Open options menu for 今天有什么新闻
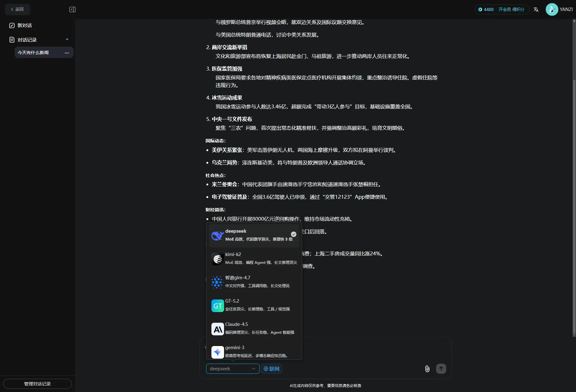This screenshot has width=576, height=392. point(67,53)
